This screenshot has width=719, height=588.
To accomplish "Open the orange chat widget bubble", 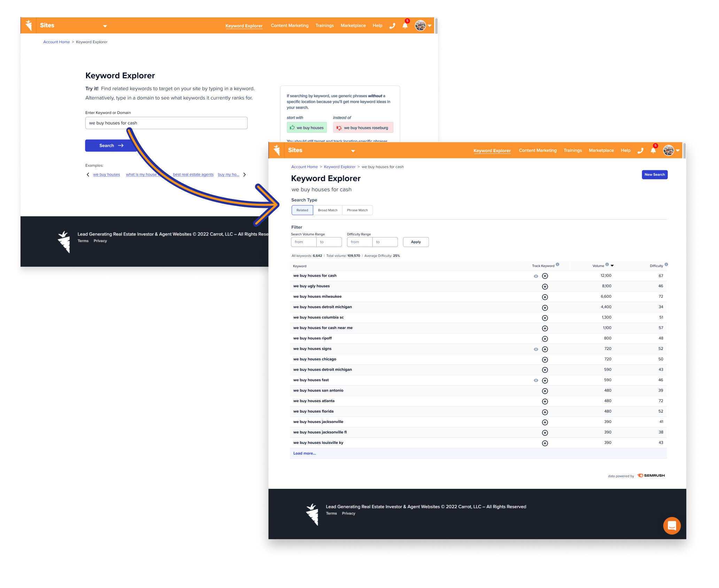I will (x=672, y=526).
